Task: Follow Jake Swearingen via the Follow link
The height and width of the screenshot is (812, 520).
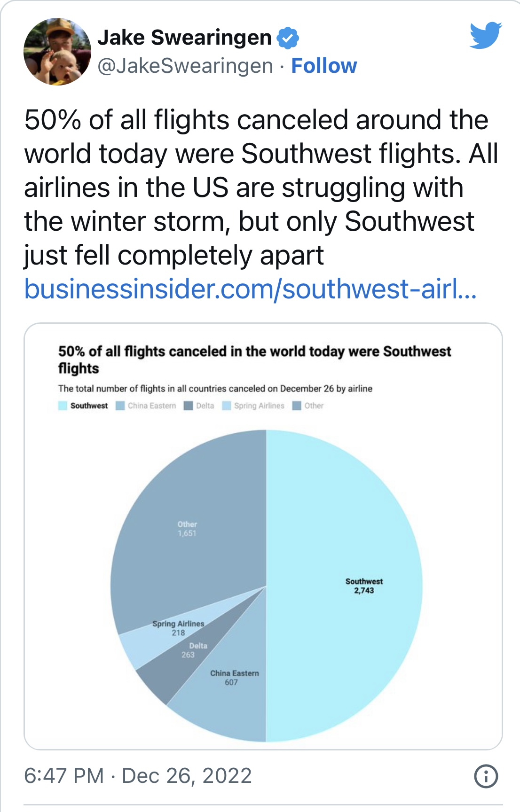Action: coord(324,66)
